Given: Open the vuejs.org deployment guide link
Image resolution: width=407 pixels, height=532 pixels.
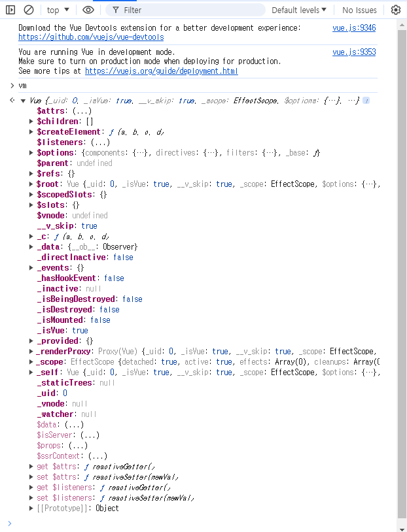Looking at the screenshot, I should tap(162, 71).
